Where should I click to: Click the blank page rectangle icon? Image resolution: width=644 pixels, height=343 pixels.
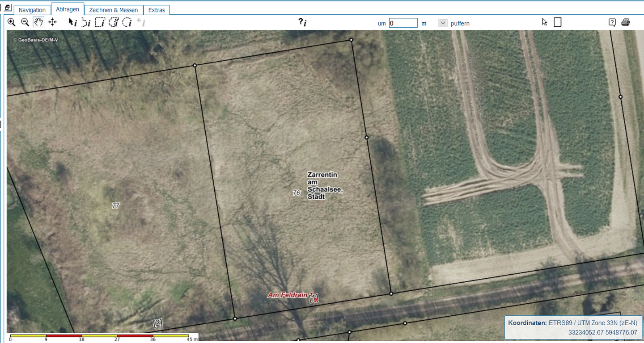tap(557, 22)
